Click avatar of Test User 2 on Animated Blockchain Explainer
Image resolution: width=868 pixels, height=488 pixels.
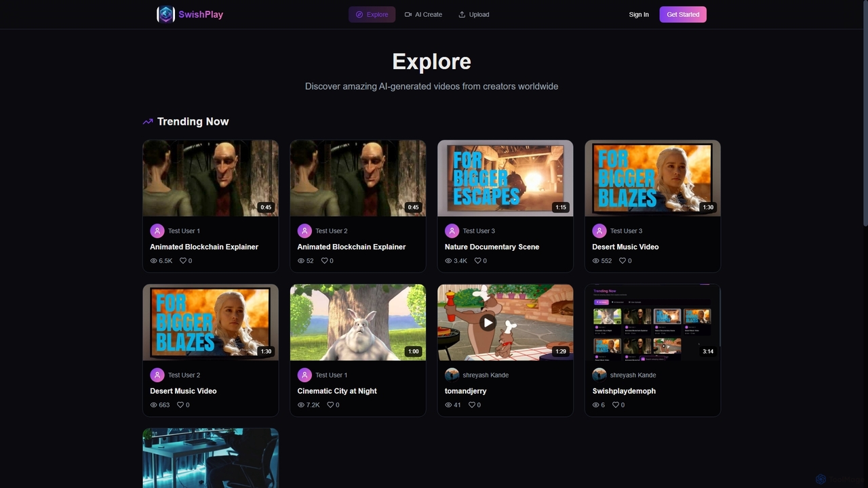[304, 231]
